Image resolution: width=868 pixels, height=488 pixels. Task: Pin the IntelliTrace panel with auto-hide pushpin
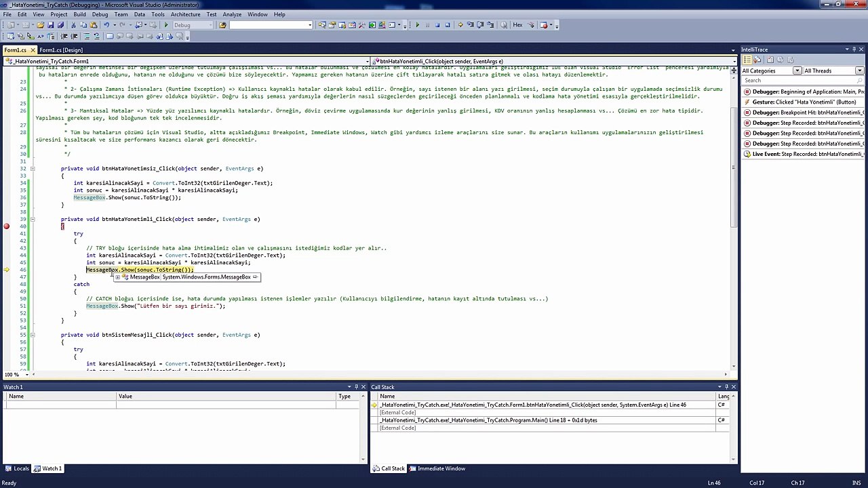tap(854, 49)
